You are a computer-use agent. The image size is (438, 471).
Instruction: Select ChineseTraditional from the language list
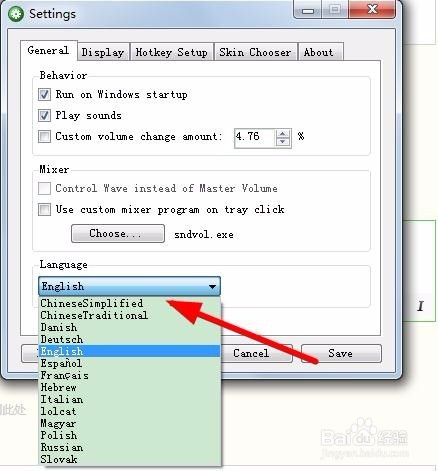(130, 315)
